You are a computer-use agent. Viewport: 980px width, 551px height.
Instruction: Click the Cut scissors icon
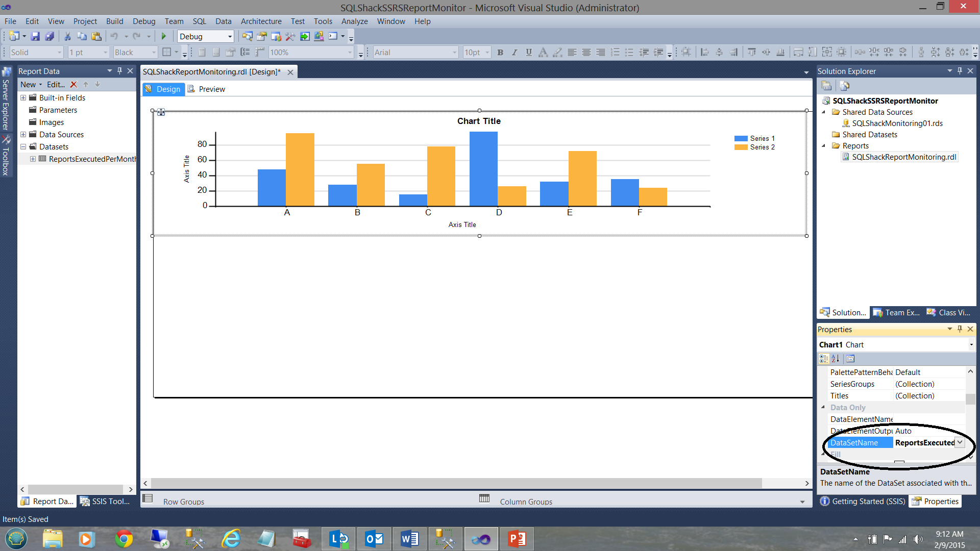pos(67,36)
